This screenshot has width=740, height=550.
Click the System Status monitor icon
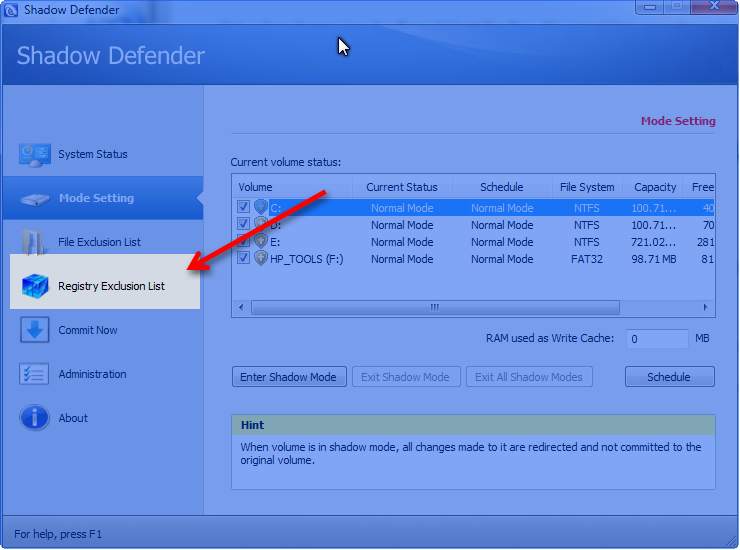[x=34, y=155]
